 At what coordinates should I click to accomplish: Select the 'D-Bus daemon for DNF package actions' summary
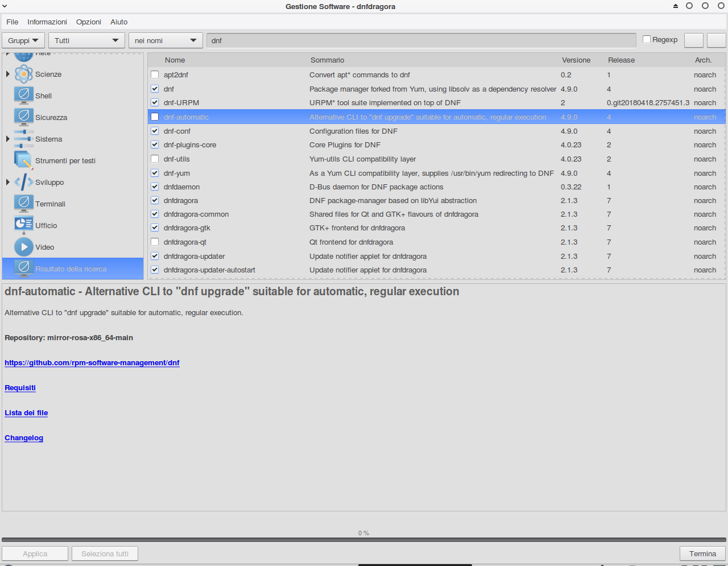coord(376,187)
